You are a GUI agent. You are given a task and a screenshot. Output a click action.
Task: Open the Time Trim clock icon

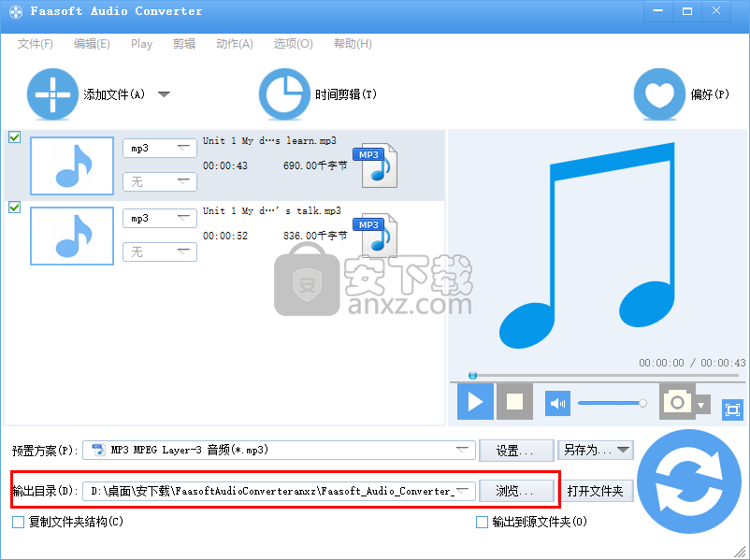coord(284,94)
